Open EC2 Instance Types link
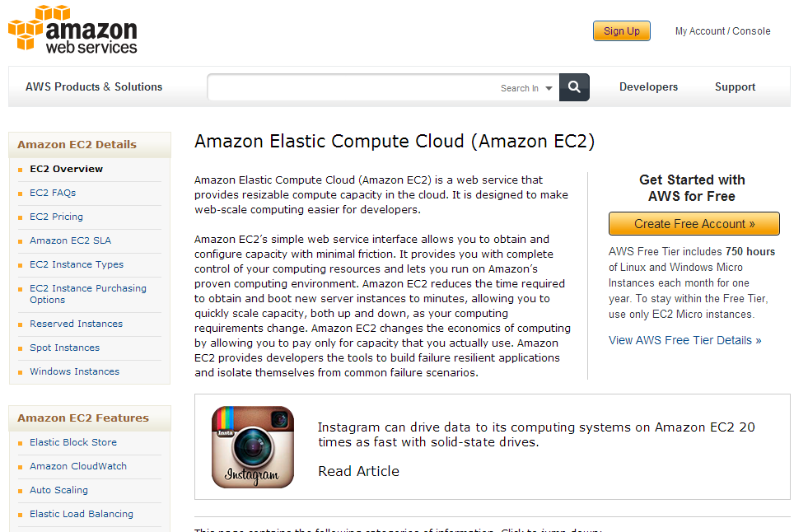This screenshot has height=532, width=808. 77,264
